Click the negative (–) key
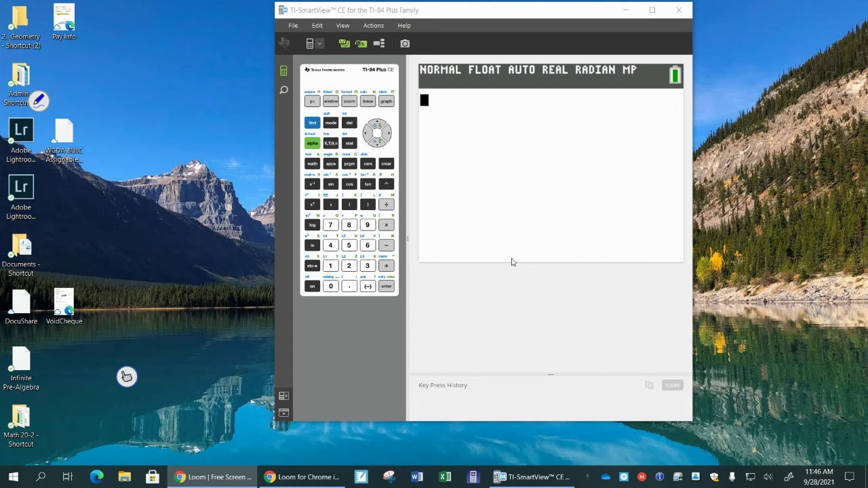Image resolution: width=868 pixels, height=488 pixels. pyautogui.click(x=368, y=286)
